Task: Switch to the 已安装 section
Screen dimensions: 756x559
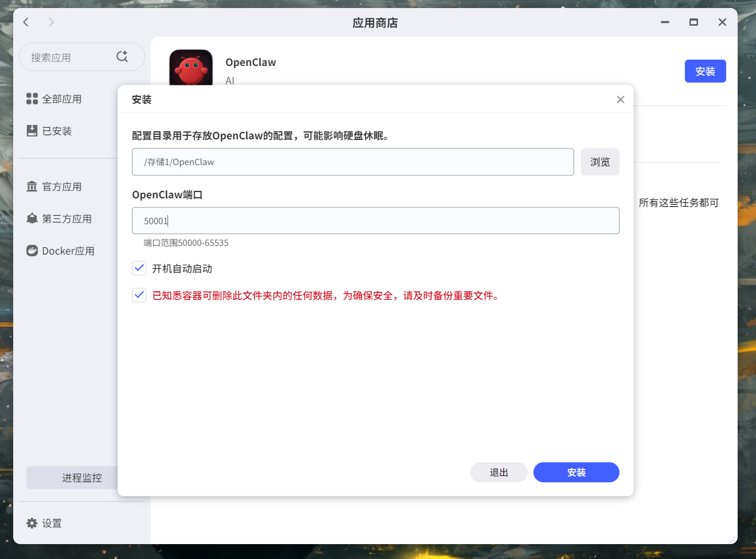Action: pyautogui.click(x=57, y=130)
